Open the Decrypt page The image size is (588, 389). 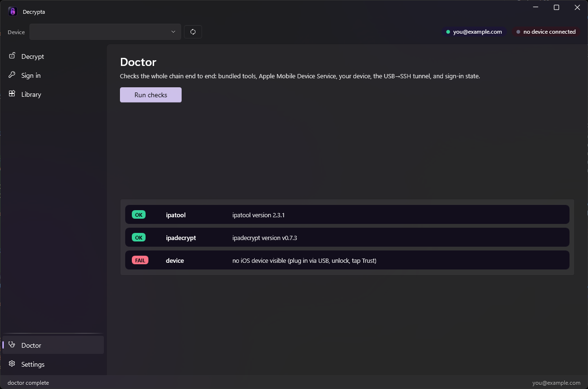[x=53, y=56]
